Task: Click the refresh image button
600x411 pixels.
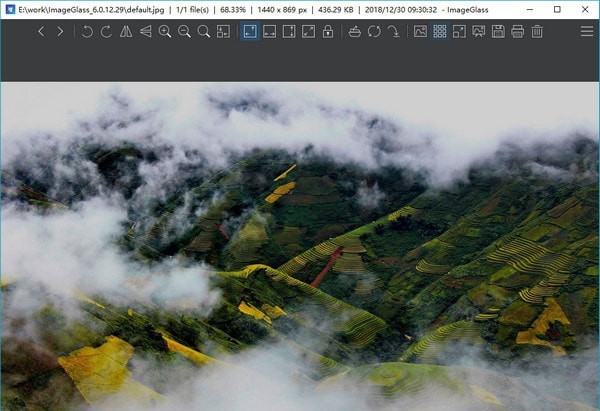Action: tap(374, 32)
